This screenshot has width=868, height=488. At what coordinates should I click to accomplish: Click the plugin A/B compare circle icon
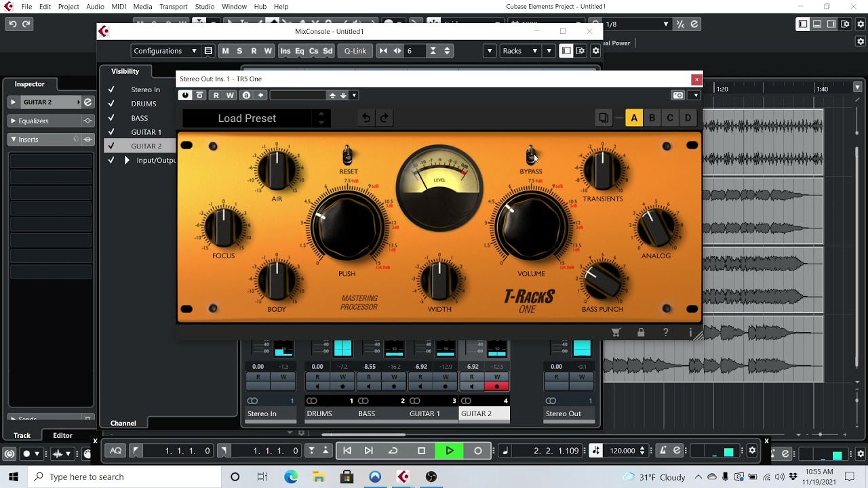[246, 96]
